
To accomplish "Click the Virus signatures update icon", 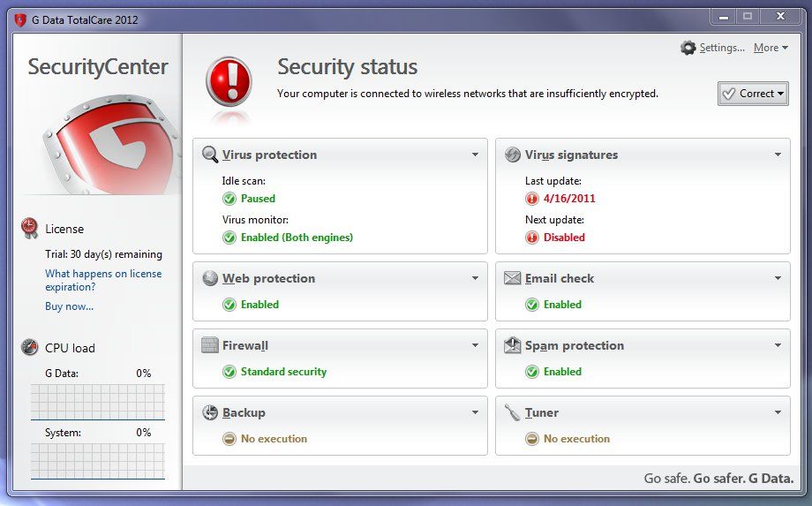I will pyautogui.click(x=513, y=155).
